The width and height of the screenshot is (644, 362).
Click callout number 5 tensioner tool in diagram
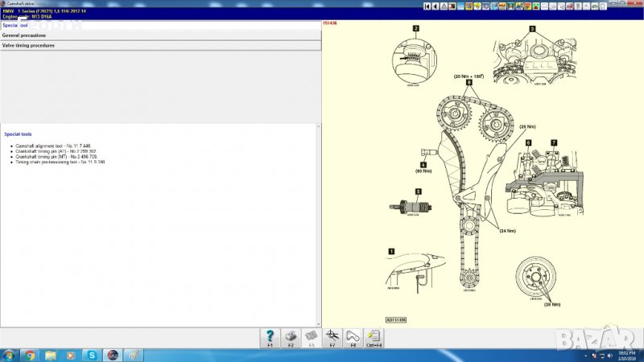(418, 191)
